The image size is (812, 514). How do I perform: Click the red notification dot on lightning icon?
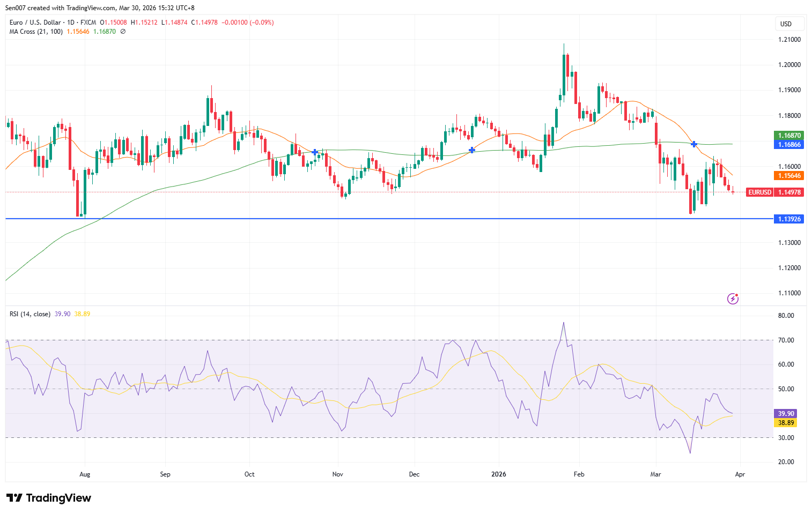pos(737,294)
